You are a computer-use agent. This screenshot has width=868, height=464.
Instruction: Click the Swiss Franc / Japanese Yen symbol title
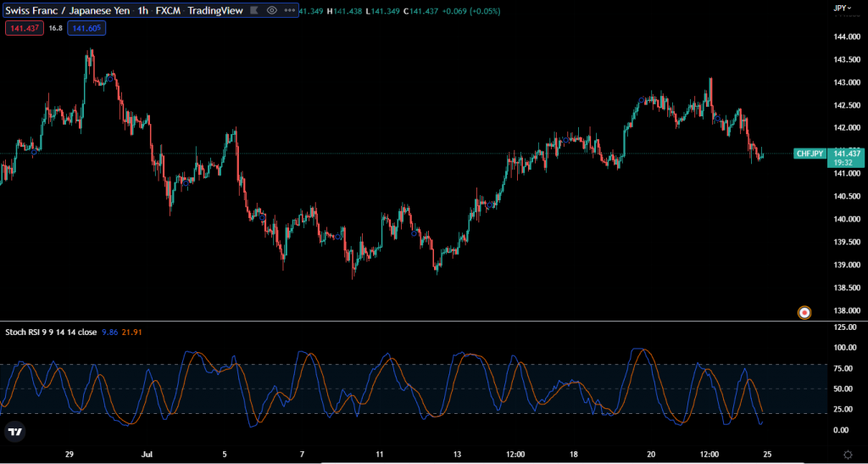(63, 10)
